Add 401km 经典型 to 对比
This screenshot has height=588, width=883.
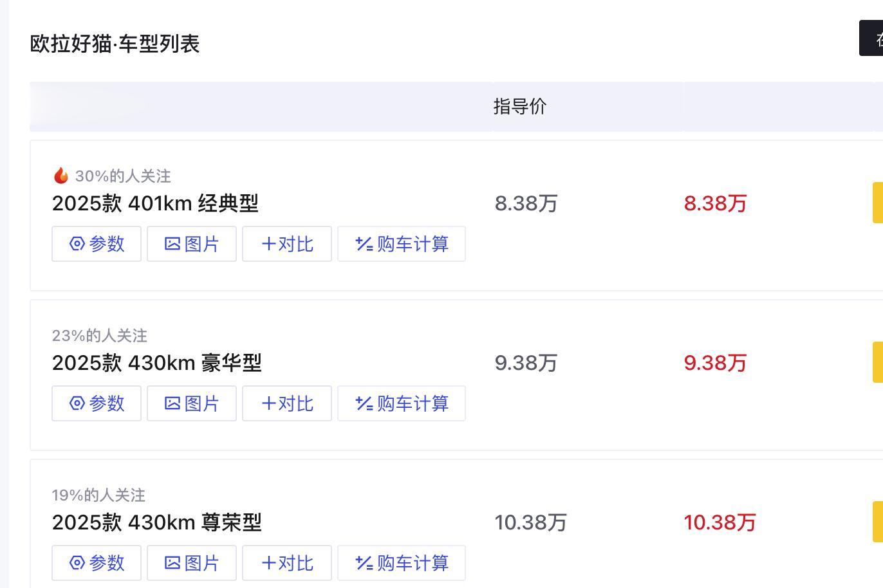click(x=287, y=244)
